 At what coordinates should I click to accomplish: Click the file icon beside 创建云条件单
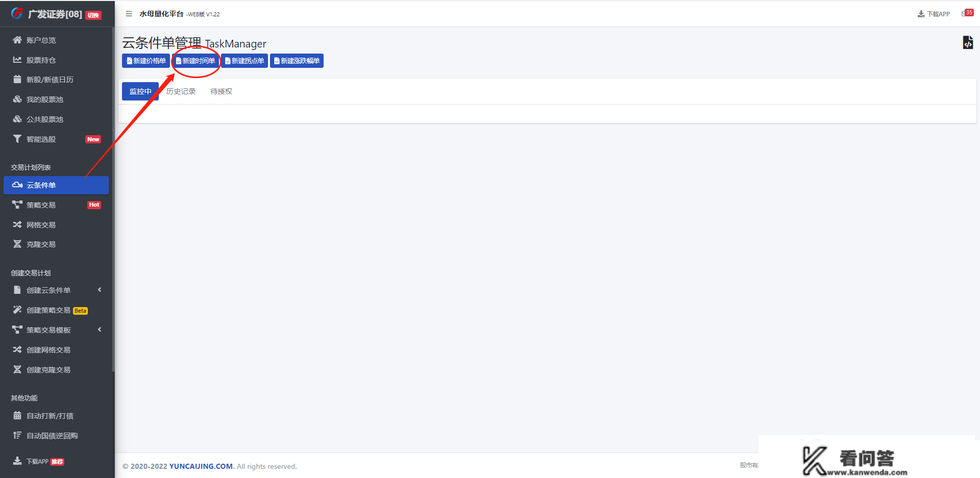click(x=17, y=290)
